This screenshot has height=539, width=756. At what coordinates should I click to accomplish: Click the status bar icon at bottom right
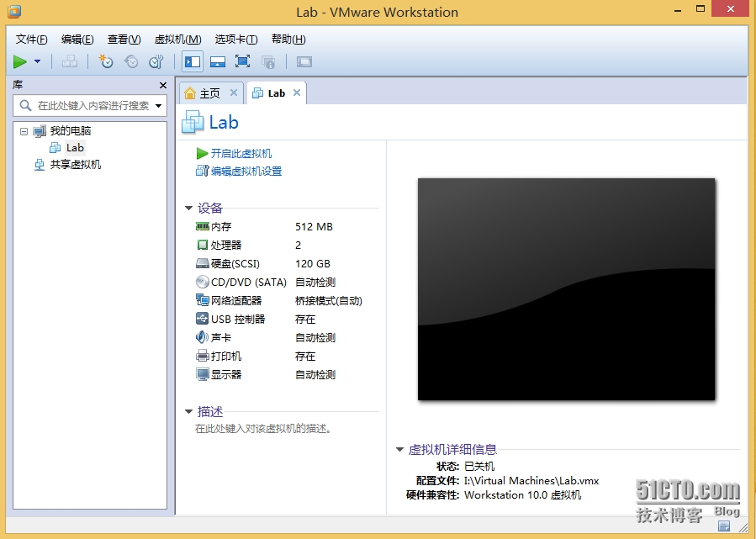pyautogui.click(x=724, y=526)
